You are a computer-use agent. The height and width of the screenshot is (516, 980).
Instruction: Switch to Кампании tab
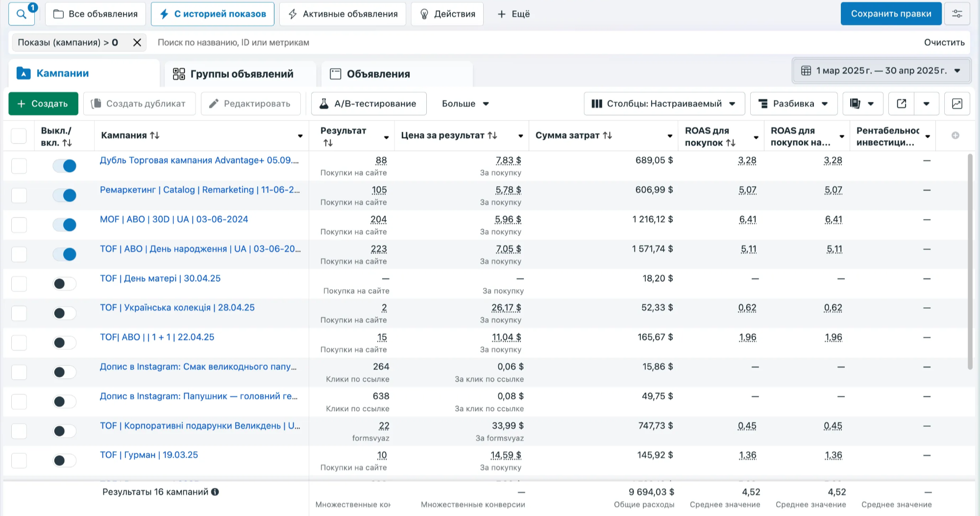(84, 74)
